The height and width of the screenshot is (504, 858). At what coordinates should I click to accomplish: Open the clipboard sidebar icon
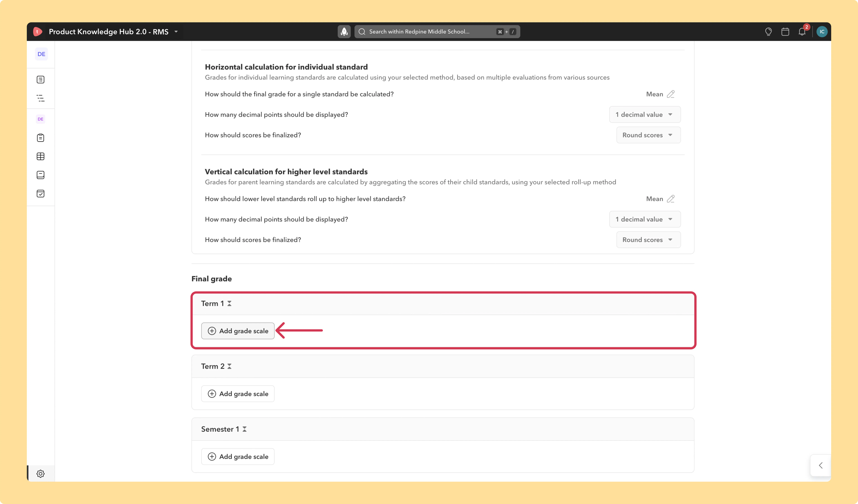[x=40, y=138]
